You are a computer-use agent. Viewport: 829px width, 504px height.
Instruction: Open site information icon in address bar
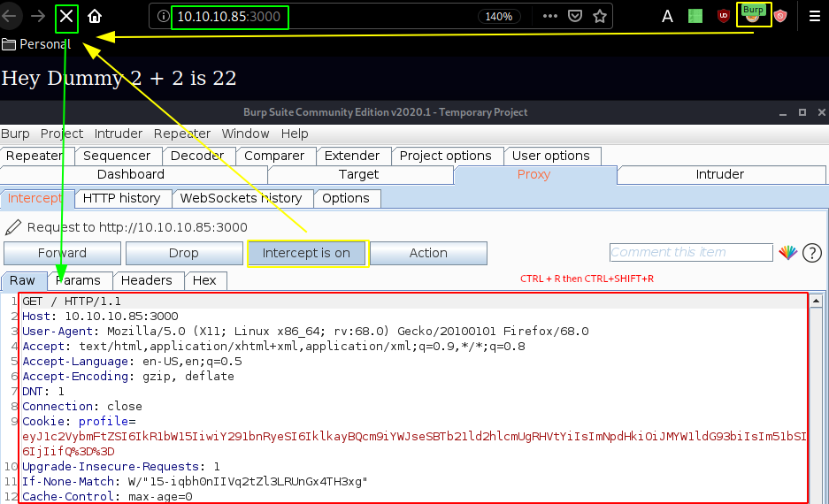[x=163, y=17]
